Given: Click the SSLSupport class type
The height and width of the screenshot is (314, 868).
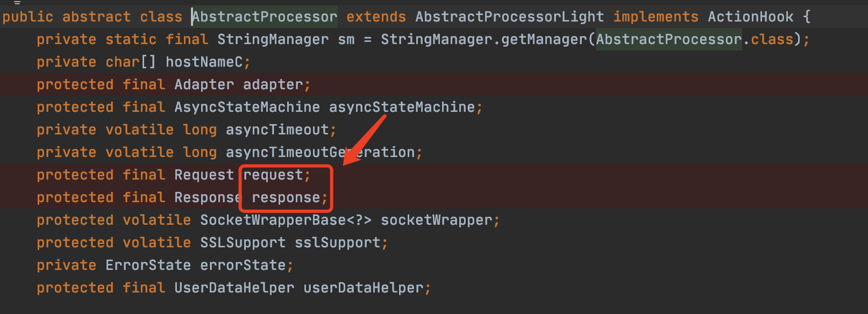Looking at the screenshot, I should coord(243,243).
